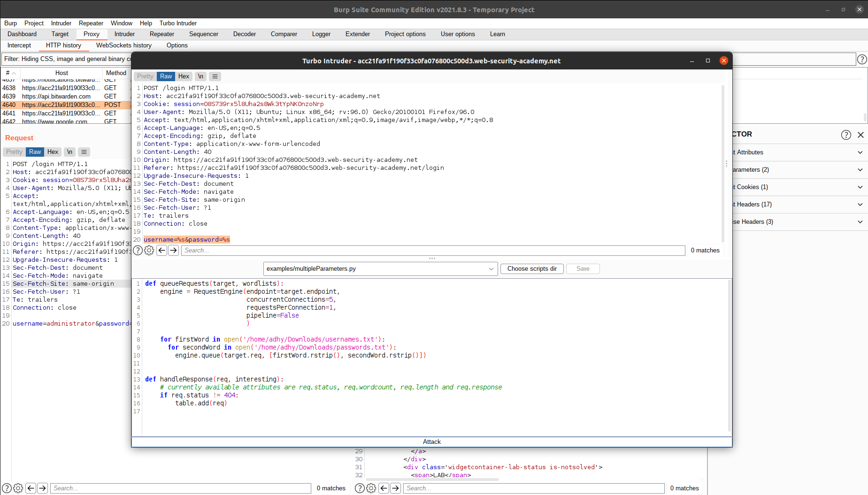Viewport: 868px width, 495px height.
Task: Open Turbo Intruder editor hamburger menu
Action: pyautogui.click(x=215, y=76)
